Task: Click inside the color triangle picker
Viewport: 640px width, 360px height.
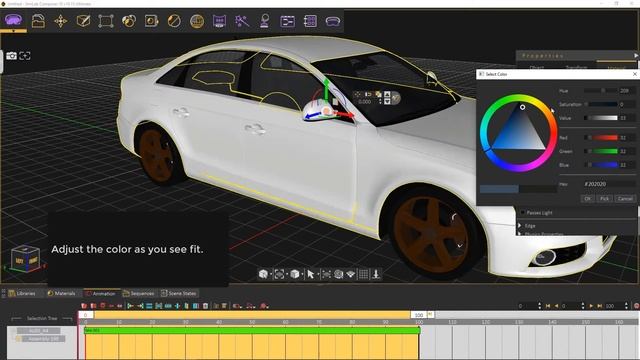Action: 519,133
